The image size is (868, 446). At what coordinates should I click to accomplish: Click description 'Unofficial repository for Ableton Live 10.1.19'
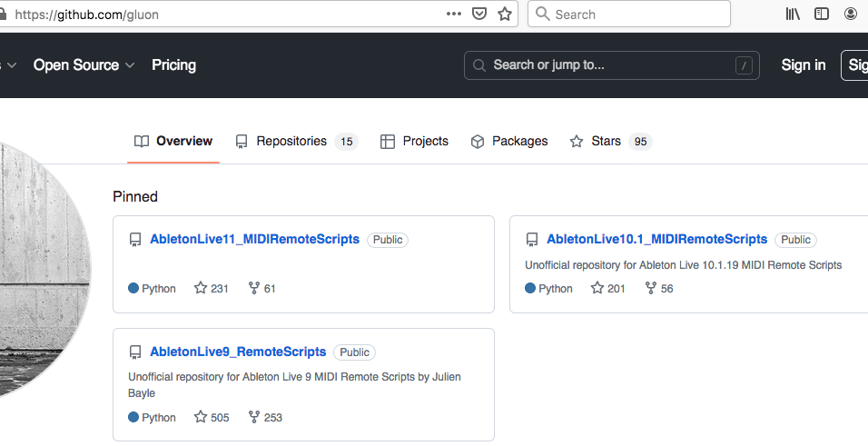[x=683, y=265]
